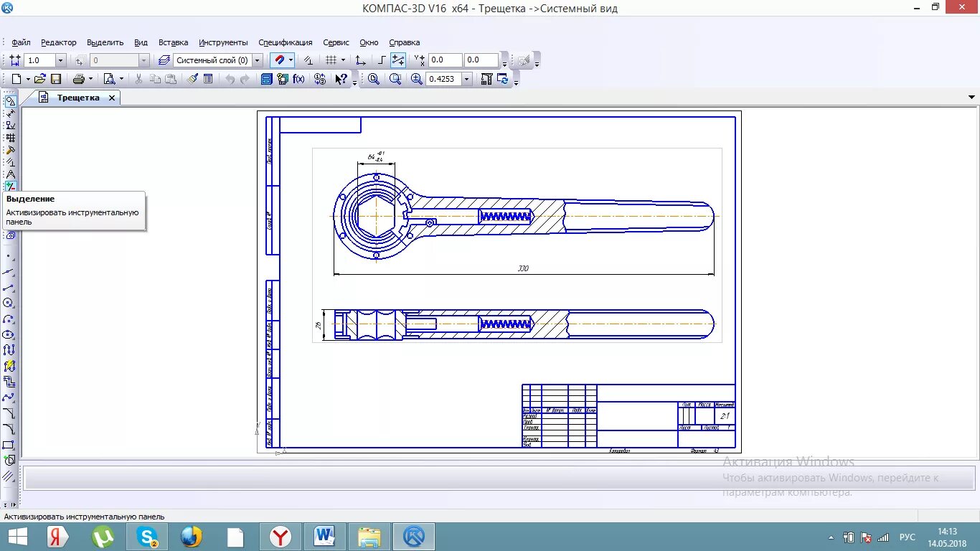
Task: Open the Инструменты menu
Action: (x=223, y=42)
